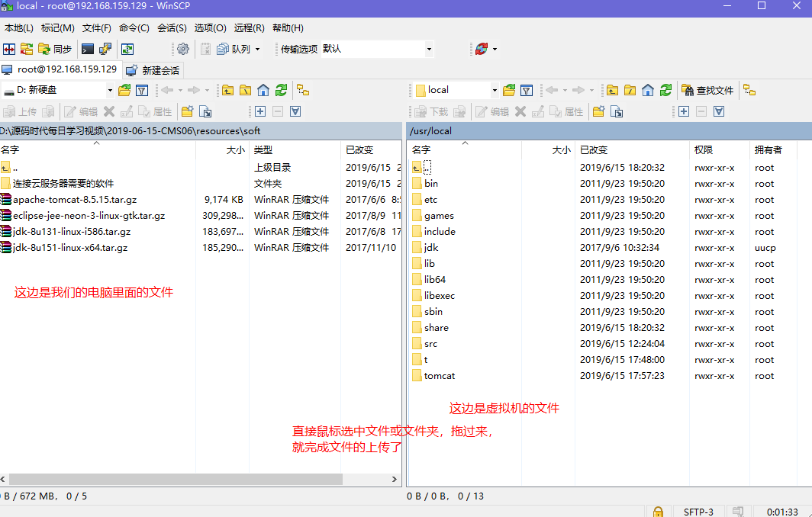This screenshot has height=517, width=812.
Task: Select the remote tomcat folder
Action: pos(439,376)
